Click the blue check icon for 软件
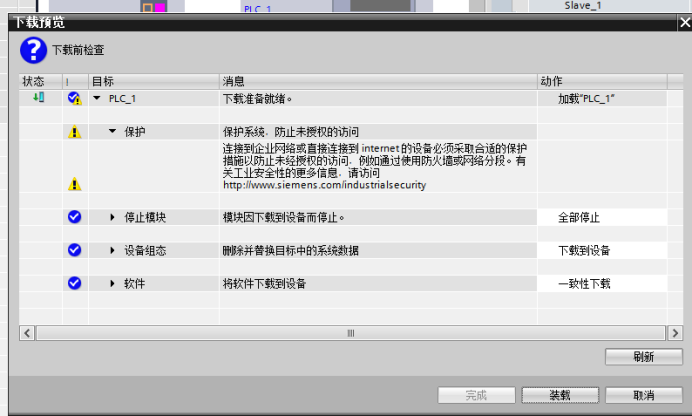 75,283
